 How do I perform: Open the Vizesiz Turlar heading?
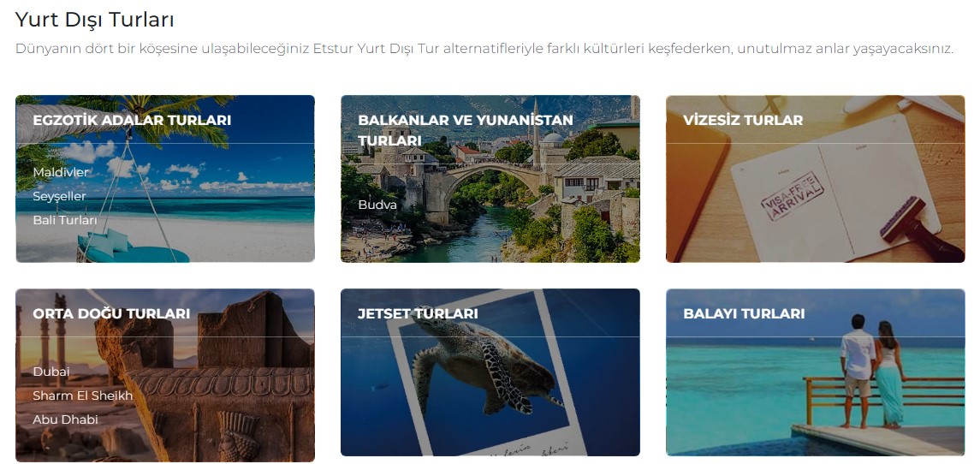pyautogui.click(x=743, y=120)
